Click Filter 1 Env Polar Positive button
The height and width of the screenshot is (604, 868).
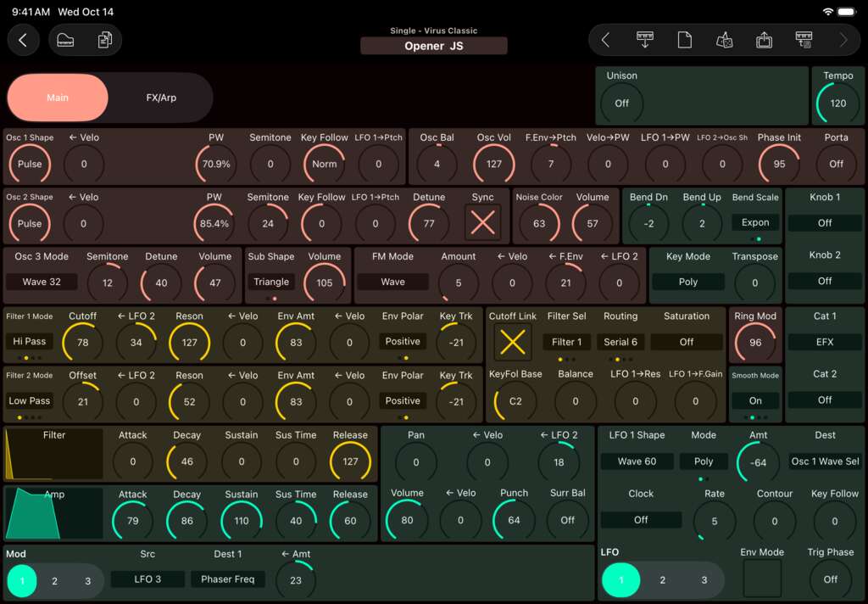coord(403,341)
